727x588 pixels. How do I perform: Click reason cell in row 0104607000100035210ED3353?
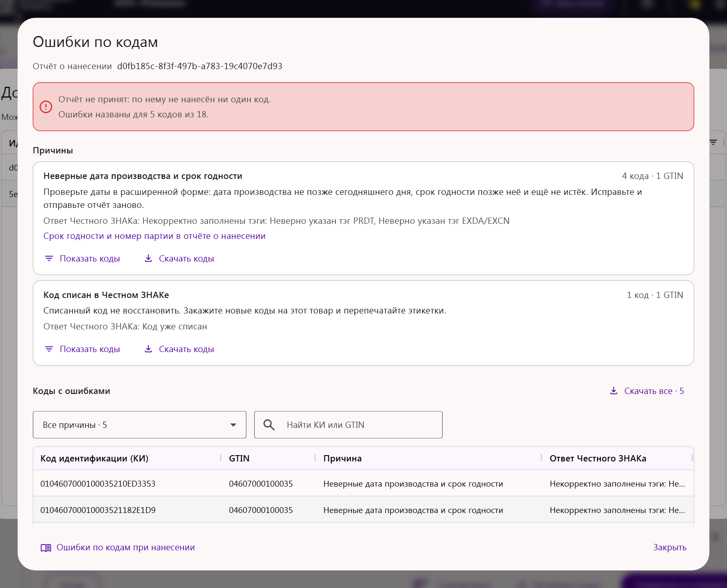pos(413,484)
